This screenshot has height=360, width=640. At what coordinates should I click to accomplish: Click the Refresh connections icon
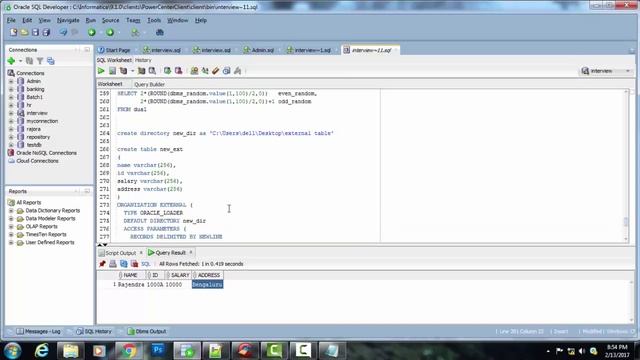click(x=29, y=61)
